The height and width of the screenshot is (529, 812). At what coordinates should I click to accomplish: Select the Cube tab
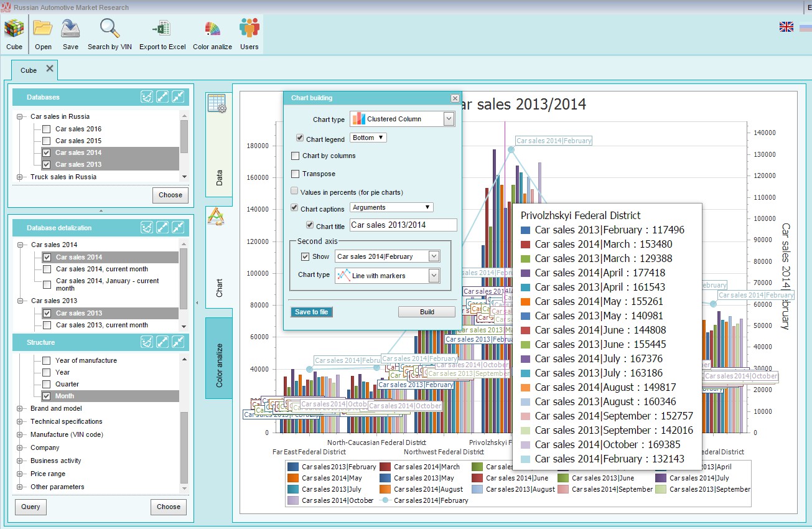[29, 70]
